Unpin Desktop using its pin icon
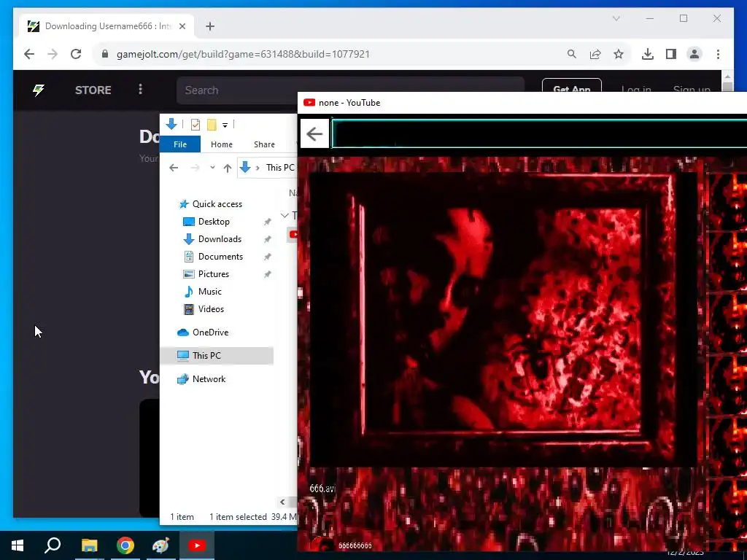The image size is (747, 560). coord(267,222)
